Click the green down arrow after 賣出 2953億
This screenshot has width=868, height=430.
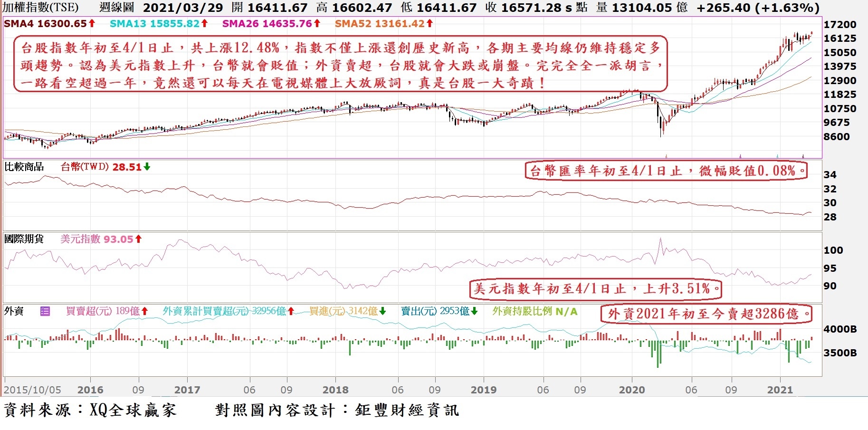point(474,311)
